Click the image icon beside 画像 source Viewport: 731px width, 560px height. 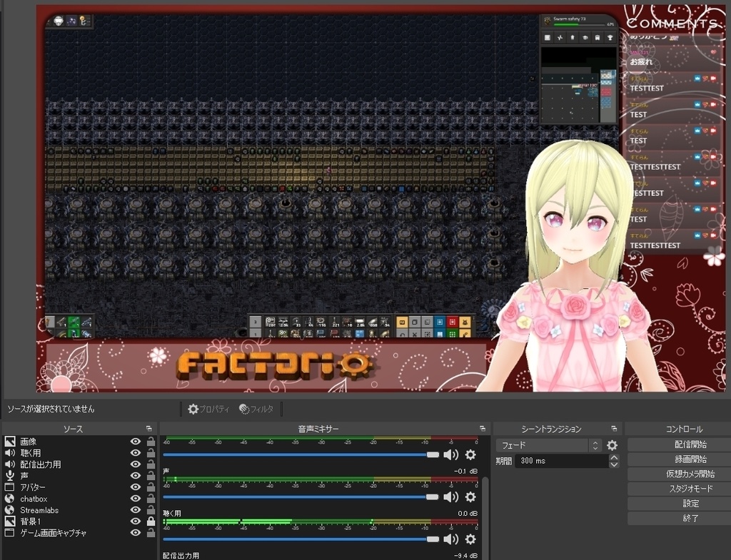coord(10,441)
